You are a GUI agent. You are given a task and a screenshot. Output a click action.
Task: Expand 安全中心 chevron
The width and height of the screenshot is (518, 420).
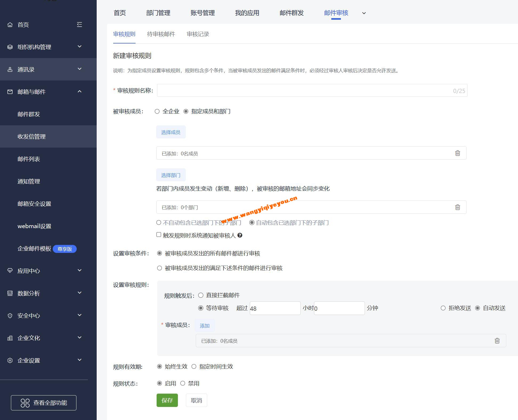coord(79,315)
